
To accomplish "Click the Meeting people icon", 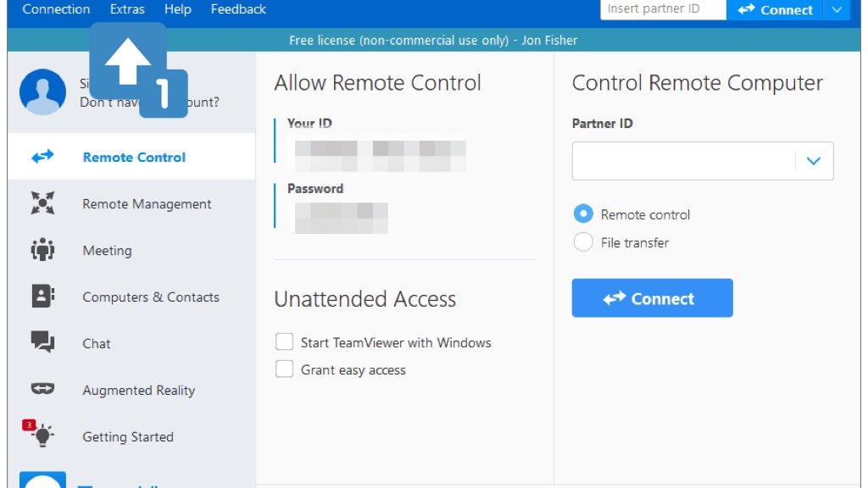I will [42, 250].
